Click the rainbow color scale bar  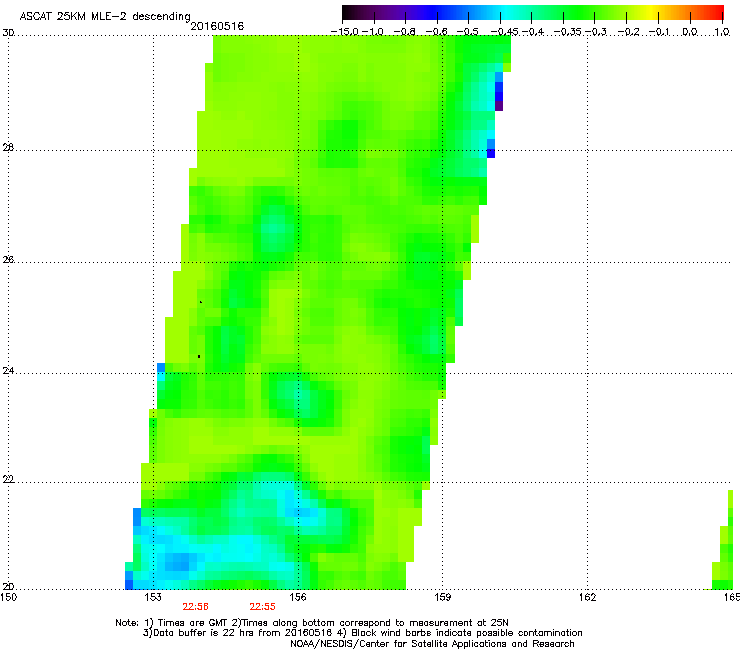(532, 12)
